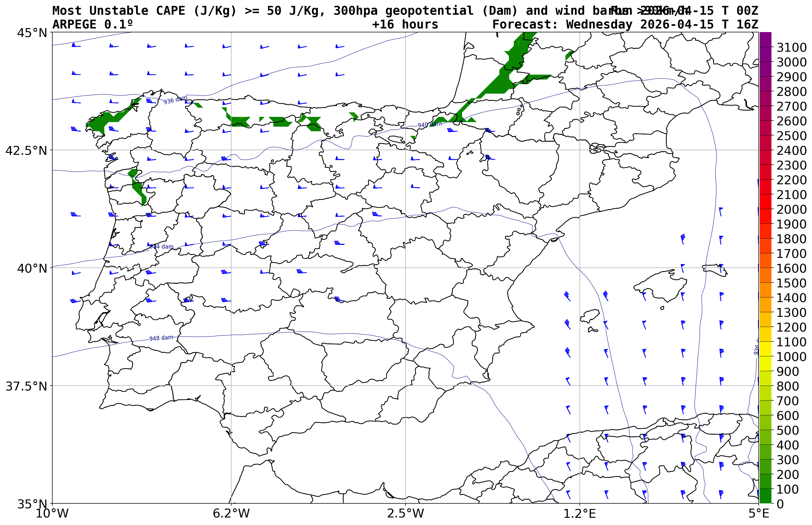Click the ARPEGE 0.1º model title text
812x525 pixels.
click(x=92, y=25)
